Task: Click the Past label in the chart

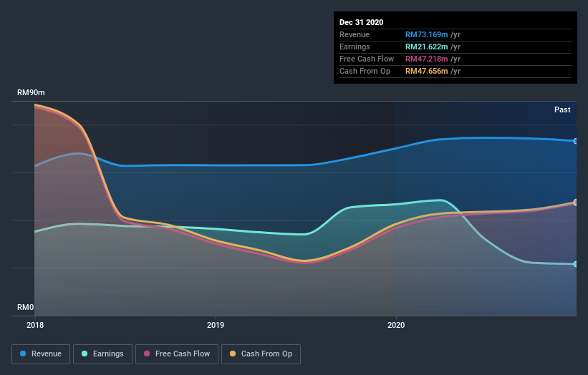Action: point(562,109)
